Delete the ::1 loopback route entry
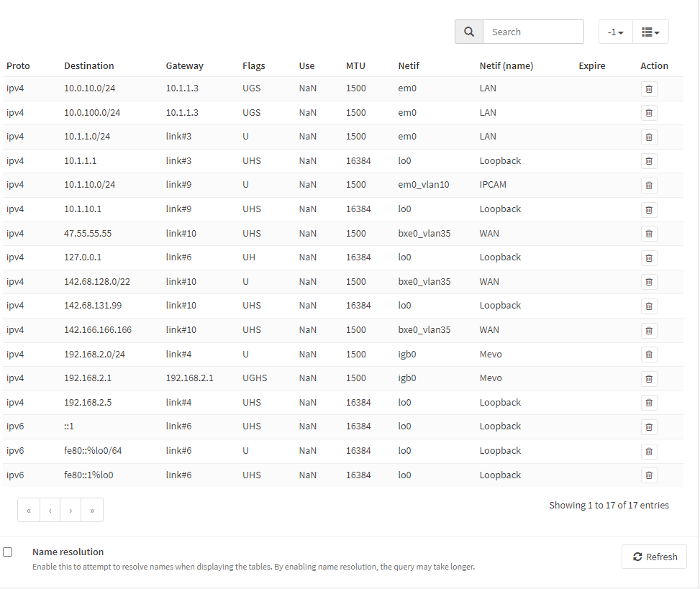 648,426
